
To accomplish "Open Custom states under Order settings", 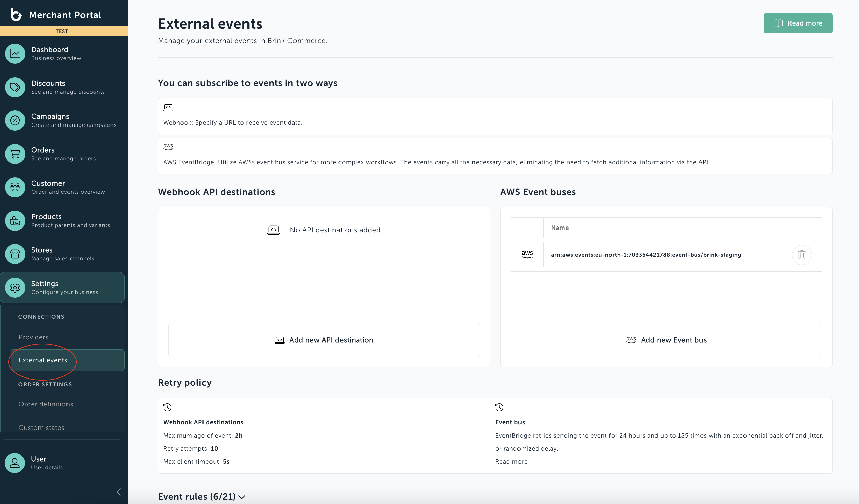I will coord(41,427).
